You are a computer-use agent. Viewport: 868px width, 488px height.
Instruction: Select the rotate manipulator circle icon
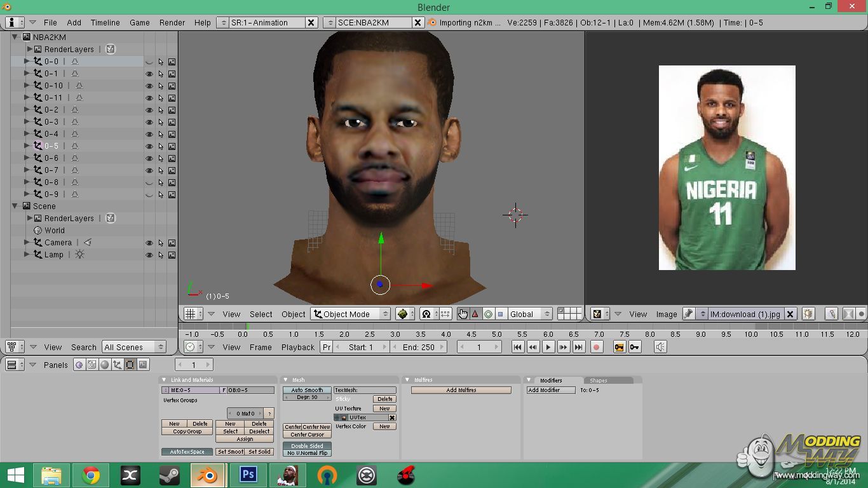coord(488,314)
